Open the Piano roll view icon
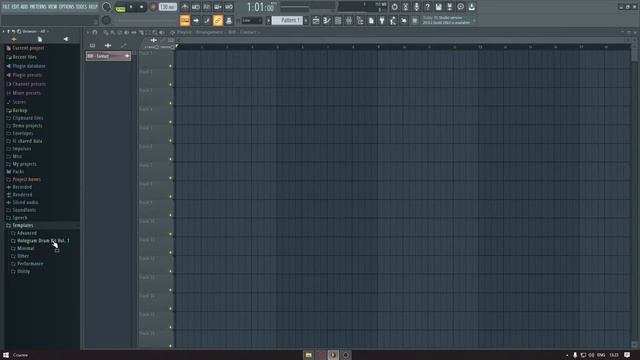 [x=327, y=20]
